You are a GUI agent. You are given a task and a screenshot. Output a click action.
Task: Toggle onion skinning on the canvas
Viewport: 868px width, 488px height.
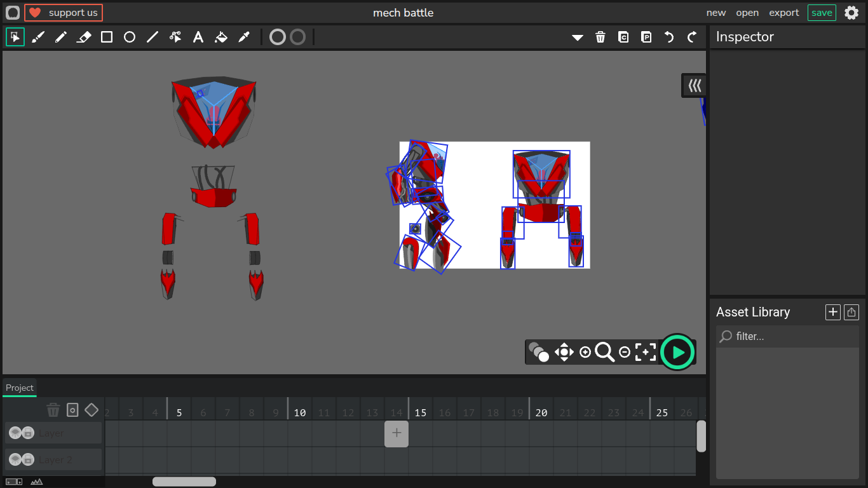tap(538, 352)
